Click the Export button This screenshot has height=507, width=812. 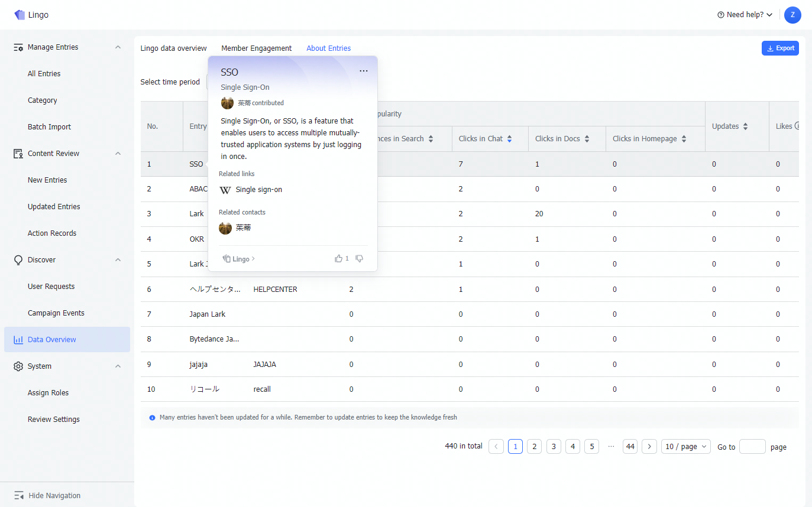click(x=780, y=48)
